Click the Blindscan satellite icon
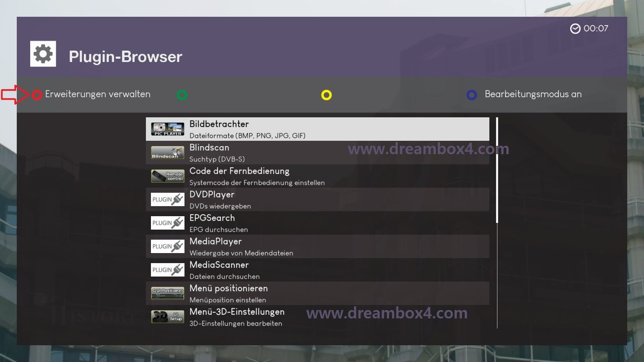644x362 pixels. (168, 153)
